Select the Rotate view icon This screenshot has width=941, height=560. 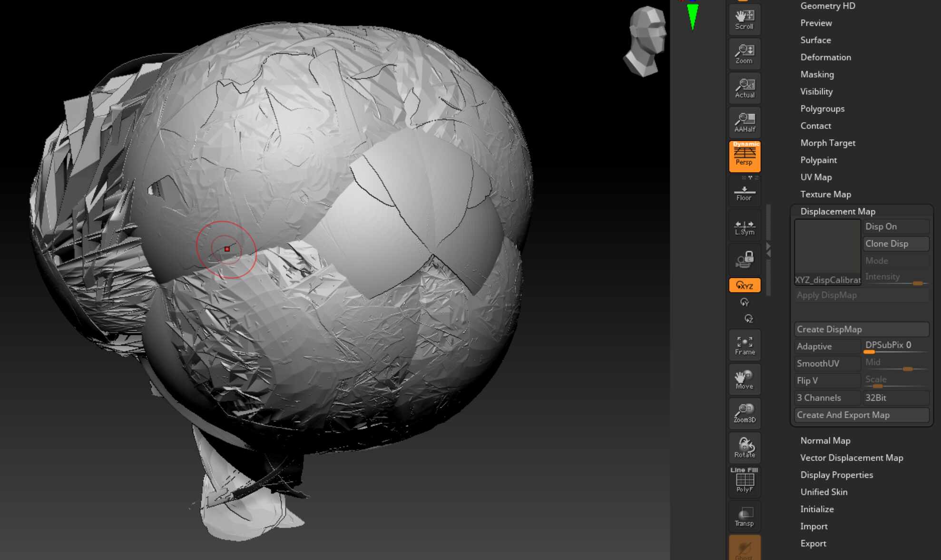(745, 448)
